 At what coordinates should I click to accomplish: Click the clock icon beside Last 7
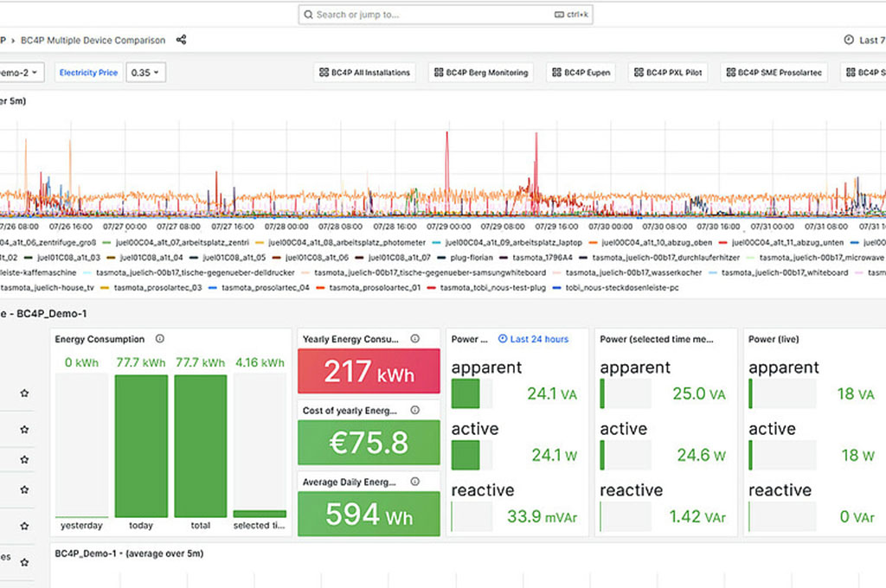point(849,40)
